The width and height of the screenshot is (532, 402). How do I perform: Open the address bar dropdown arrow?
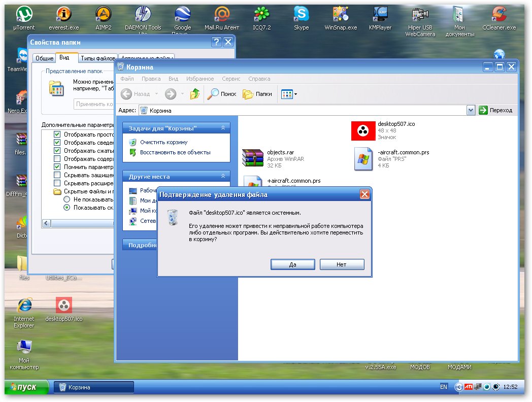click(x=471, y=110)
